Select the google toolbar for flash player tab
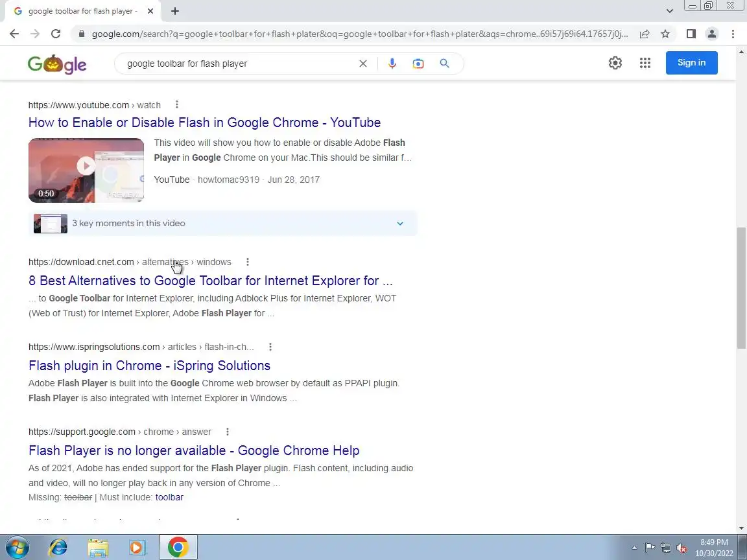Image resolution: width=747 pixels, height=560 pixels. (84, 11)
